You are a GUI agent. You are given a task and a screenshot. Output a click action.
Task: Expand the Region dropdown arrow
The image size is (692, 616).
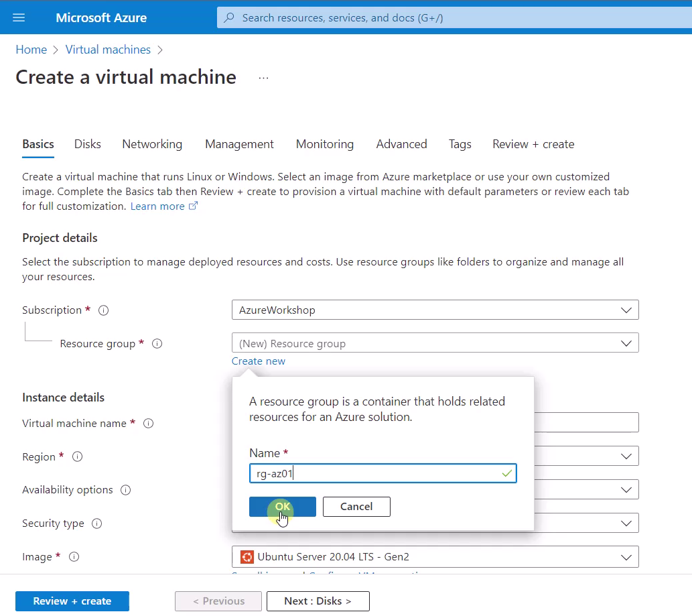[x=626, y=456]
